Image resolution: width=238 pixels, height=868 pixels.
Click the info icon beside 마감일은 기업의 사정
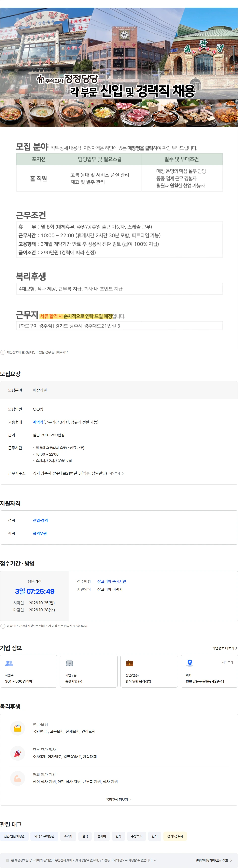pos(3,626)
